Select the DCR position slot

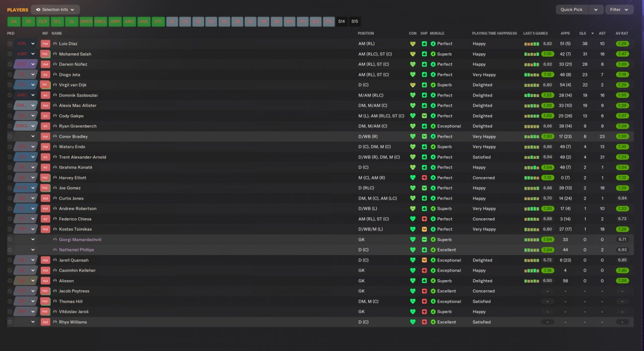tap(43, 22)
